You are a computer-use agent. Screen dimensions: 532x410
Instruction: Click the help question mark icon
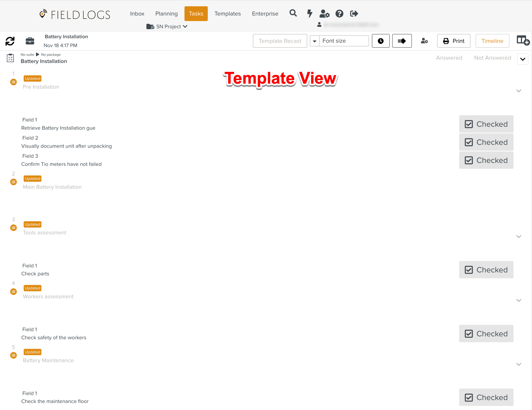339,14
